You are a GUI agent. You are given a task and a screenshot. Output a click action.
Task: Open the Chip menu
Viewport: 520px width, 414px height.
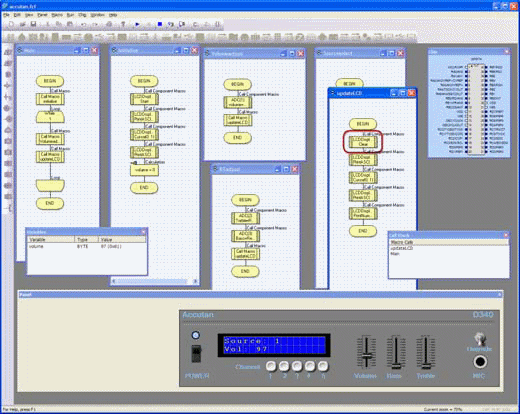click(82, 15)
